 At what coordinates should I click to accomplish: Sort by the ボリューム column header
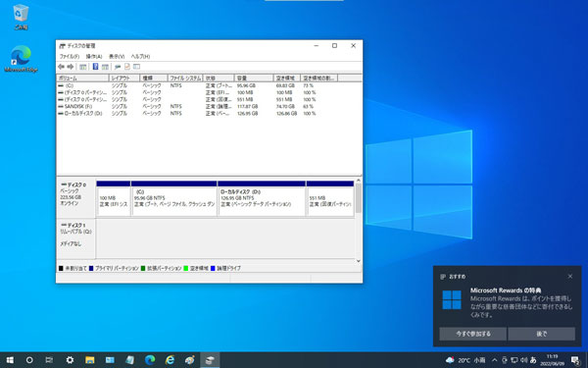pos(82,79)
